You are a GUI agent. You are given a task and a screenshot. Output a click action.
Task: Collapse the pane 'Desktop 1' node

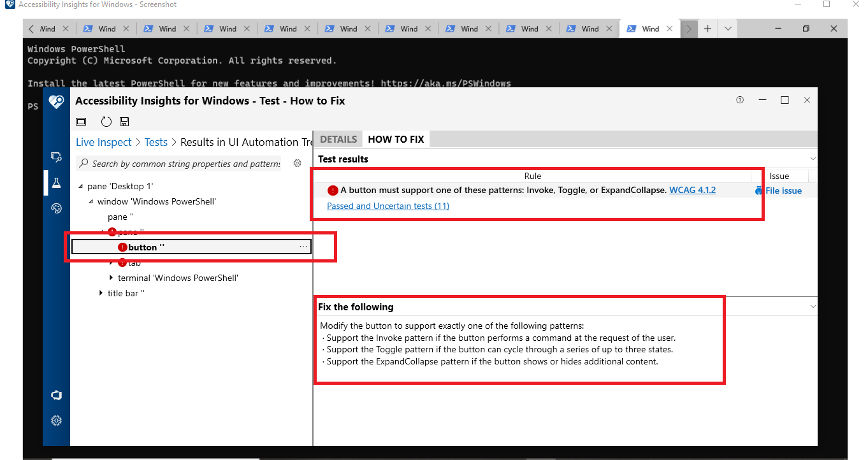[81, 187]
